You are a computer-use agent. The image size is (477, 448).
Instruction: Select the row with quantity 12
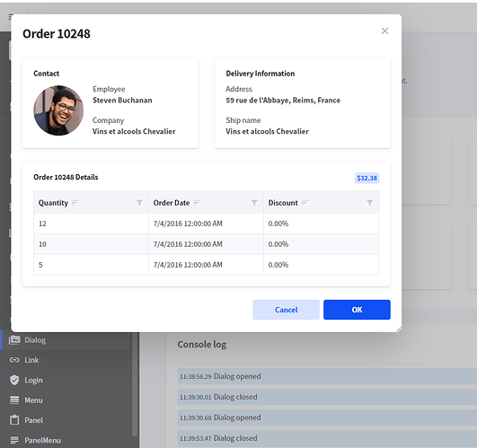pyautogui.click(x=207, y=224)
